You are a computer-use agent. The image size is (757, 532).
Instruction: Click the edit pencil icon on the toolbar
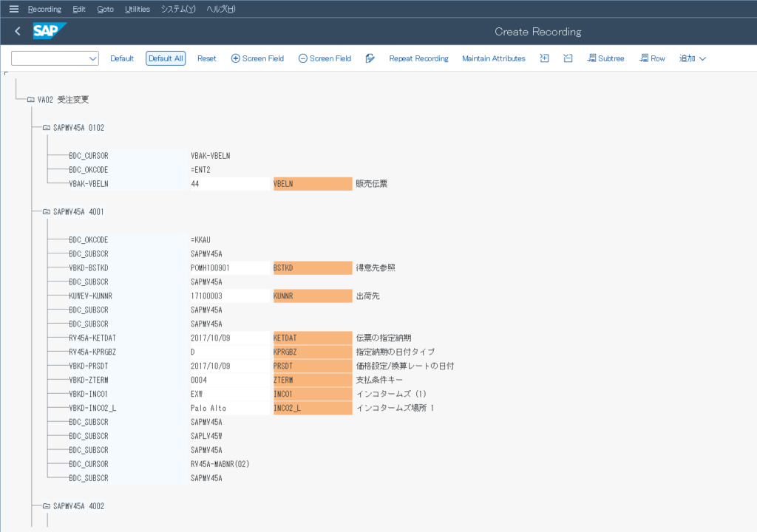point(370,58)
